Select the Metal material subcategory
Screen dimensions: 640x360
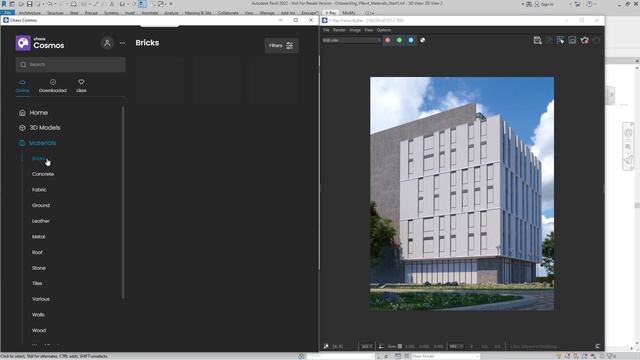pyautogui.click(x=38, y=237)
